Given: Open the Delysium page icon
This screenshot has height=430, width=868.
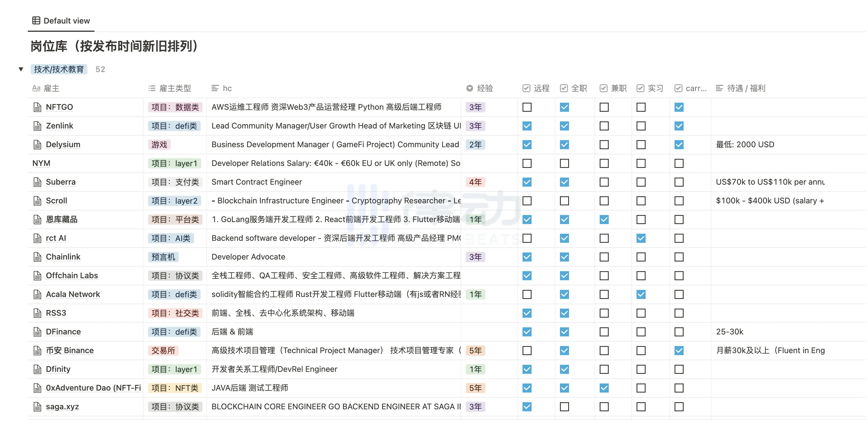Looking at the screenshot, I should tap(37, 145).
